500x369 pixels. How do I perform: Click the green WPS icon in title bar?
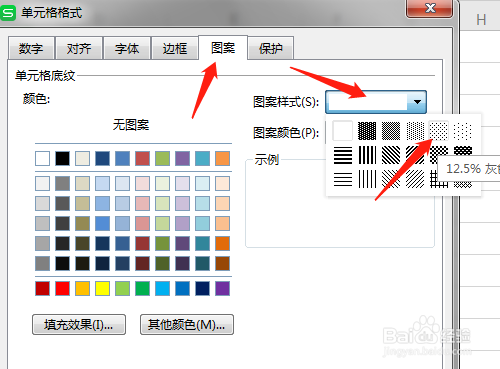[8, 13]
